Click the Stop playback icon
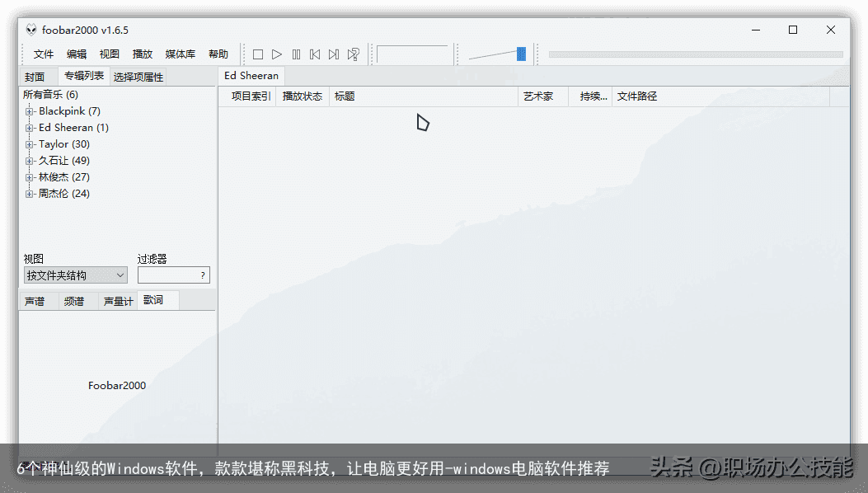Screen dimensions: 868x493 tap(257, 54)
